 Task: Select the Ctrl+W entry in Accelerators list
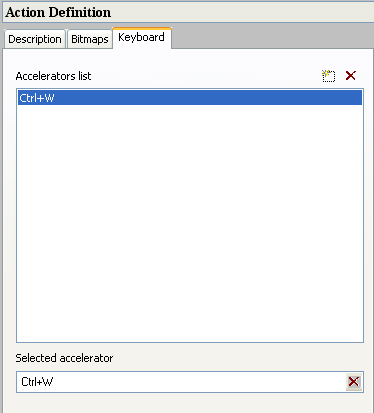[190, 98]
